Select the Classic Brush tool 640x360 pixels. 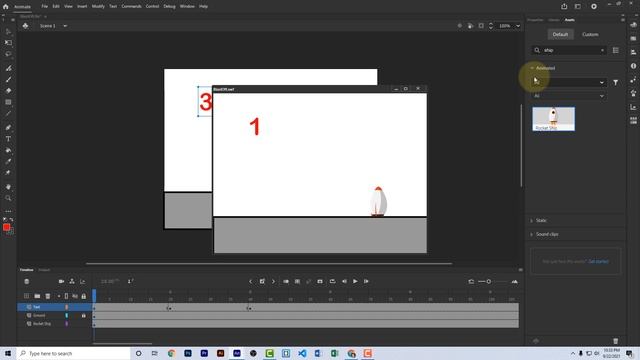[8, 80]
